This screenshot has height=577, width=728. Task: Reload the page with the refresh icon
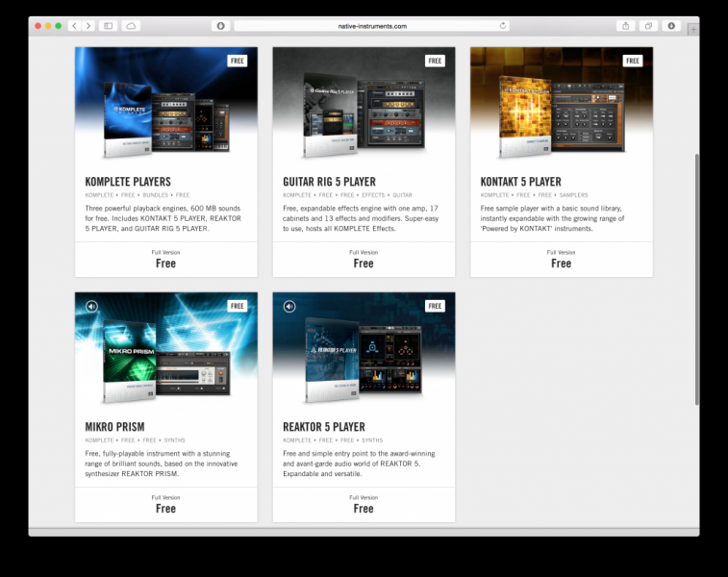[502, 26]
